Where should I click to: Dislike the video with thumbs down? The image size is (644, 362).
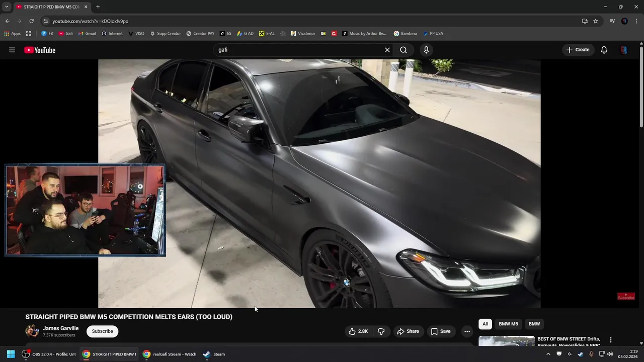pyautogui.click(x=381, y=331)
